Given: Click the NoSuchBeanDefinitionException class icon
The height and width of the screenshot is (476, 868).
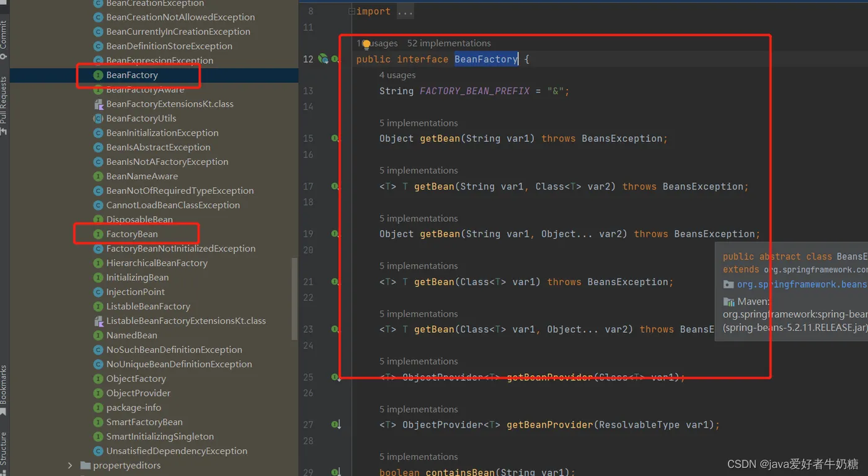Looking at the screenshot, I should pyautogui.click(x=98, y=350).
